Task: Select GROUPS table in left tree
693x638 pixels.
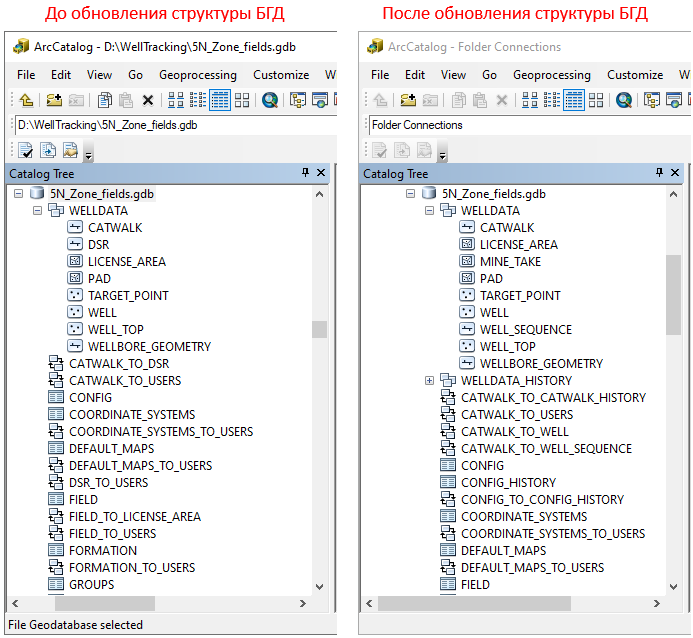Action: click(x=91, y=585)
